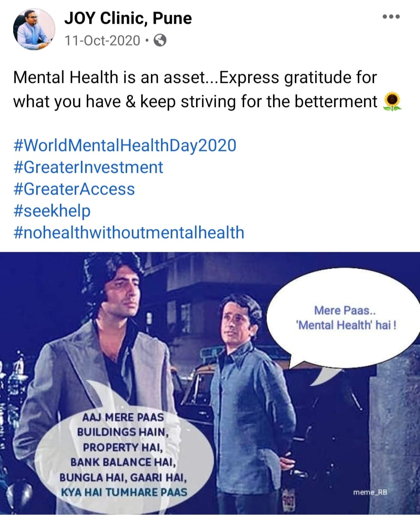Open JOY Clinic, Pune page name
420x518 pixels.
(x=128, y=18)
